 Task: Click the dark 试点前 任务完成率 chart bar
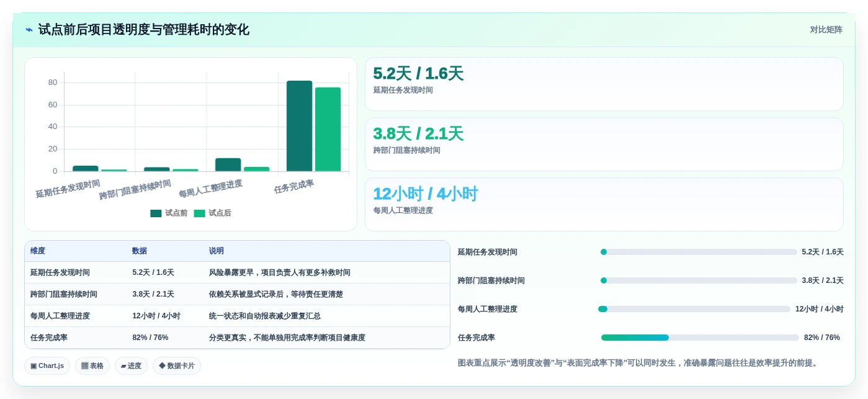tap(299, 126)
